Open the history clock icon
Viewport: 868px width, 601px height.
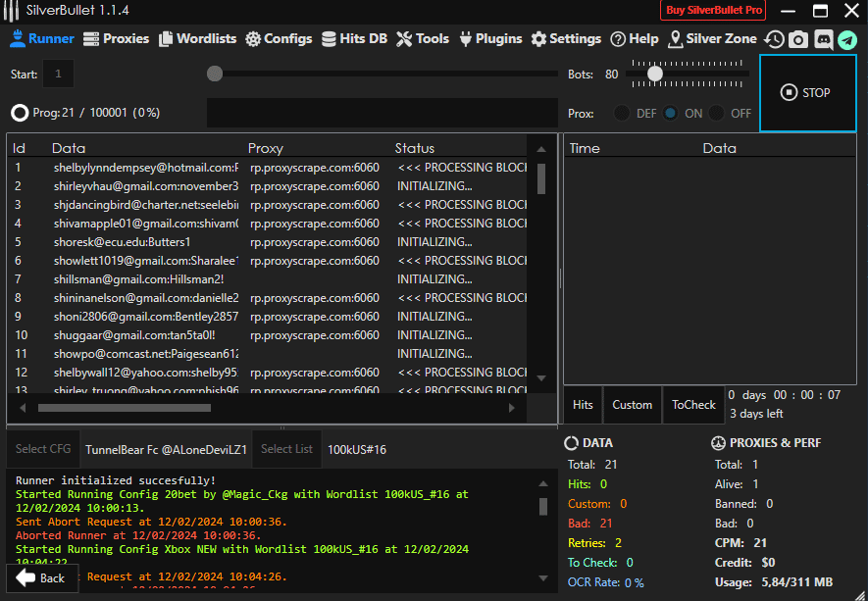[x=775, y=39]
